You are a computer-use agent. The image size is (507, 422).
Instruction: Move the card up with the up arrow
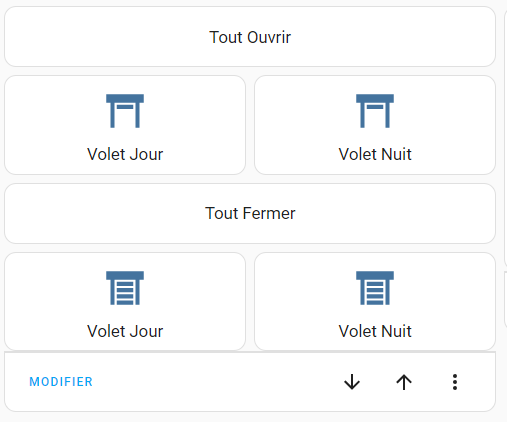[404, 382]
